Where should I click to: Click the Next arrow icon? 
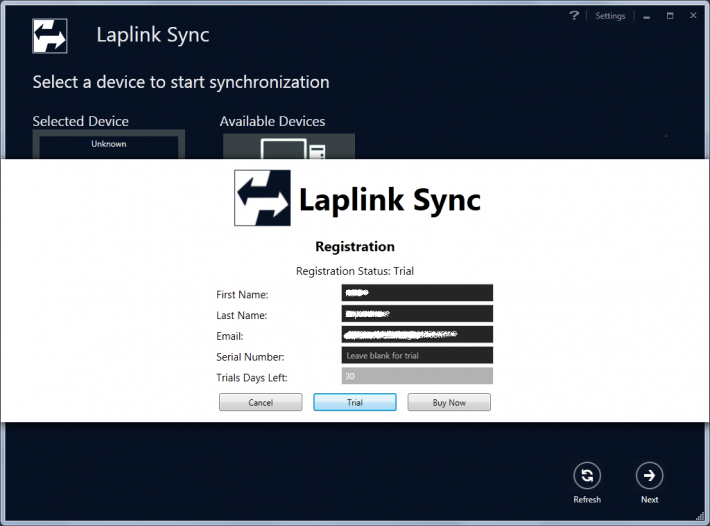649,475
